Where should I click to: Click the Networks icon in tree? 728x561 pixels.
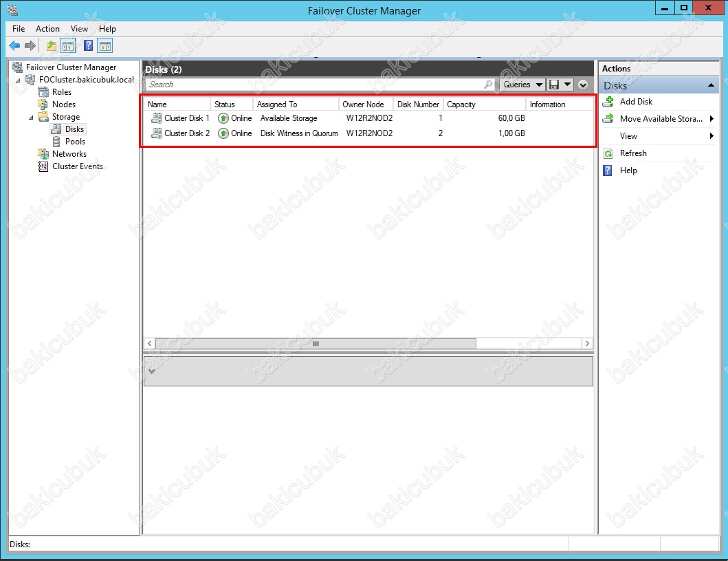43,154
